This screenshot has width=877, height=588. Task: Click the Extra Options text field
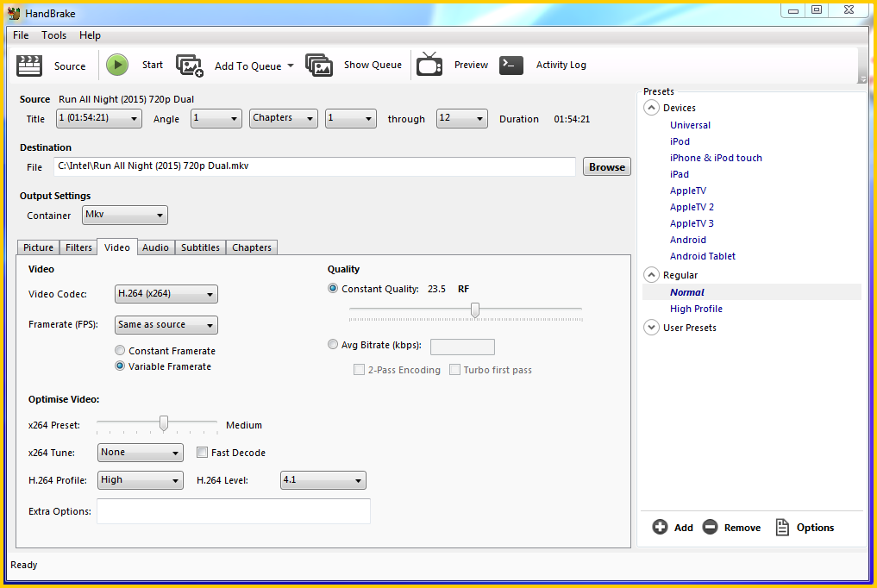coord(233,511)
